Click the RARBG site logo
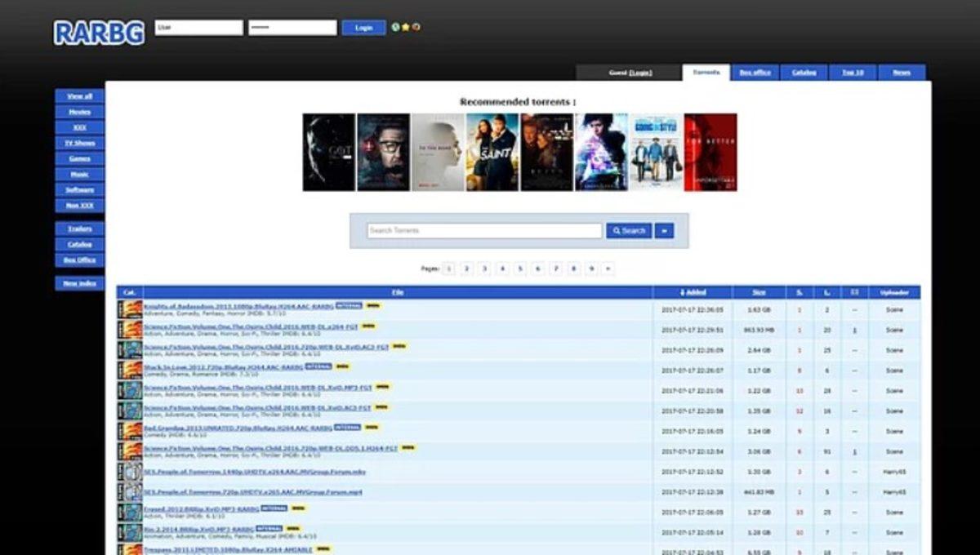Viewport: 980px width, 555px height. coord(98,31)
